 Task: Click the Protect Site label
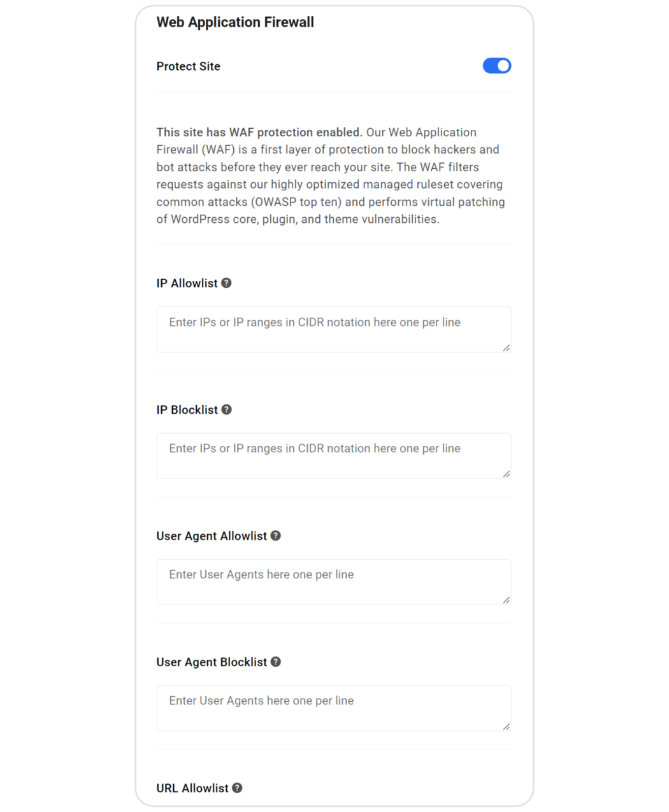[x=188, y=66]
